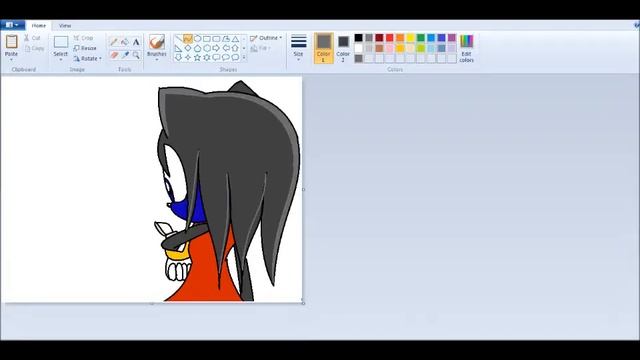Viewport: 640px width, 360px height.
Task: Choose the Line shape
Action: click(x=178, y=39)
